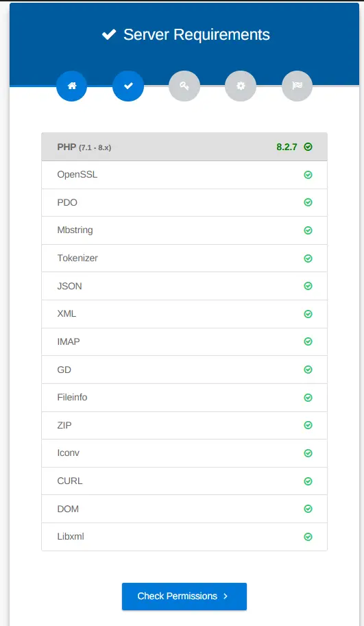The image size is (364, 626).
Task: Click the OpenSSL status check icon
Action: click(x=308, y=175)
